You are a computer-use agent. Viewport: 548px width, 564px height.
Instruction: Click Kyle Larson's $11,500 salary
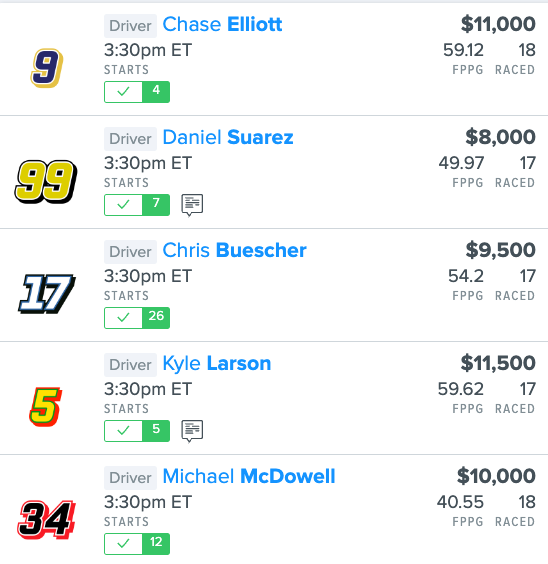click(498, 363)
